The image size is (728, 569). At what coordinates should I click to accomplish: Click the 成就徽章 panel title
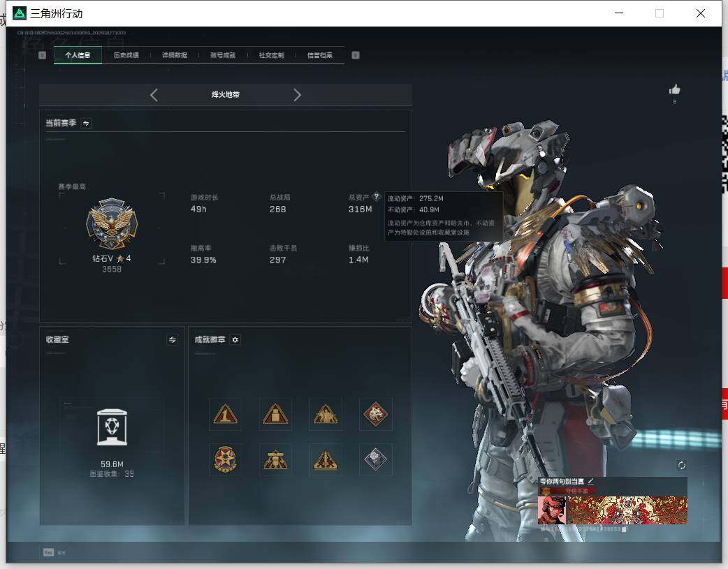point(210,340)
